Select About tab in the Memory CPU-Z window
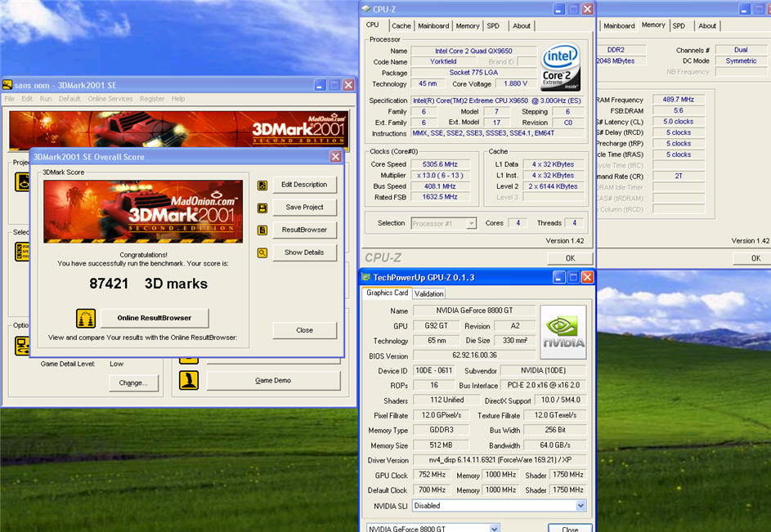This screenshot has width=771, height=532. (707, 26)
